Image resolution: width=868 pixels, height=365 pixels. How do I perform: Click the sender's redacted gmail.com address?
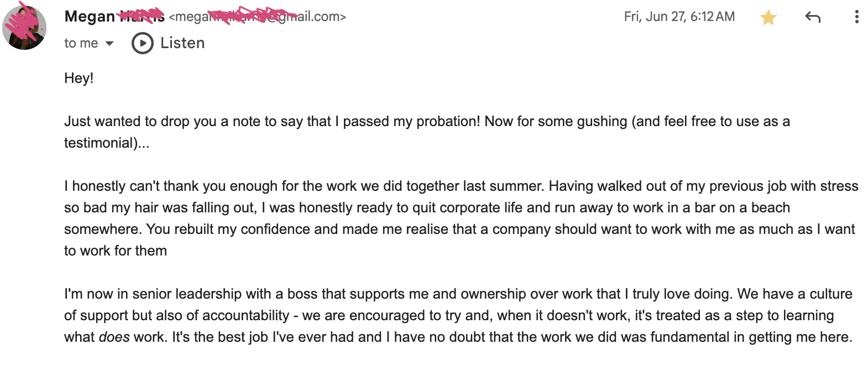pyautogui.click(x=257, y=17)
